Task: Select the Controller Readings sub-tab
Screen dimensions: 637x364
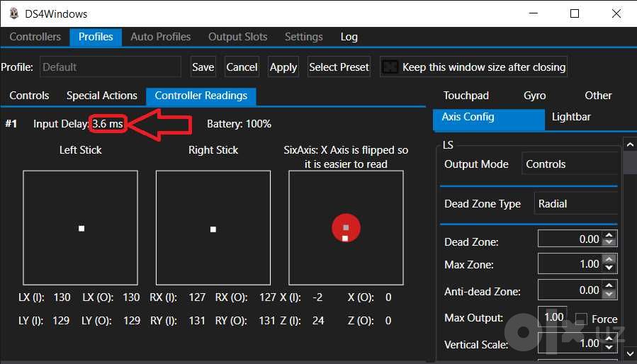Action: (201, 96)
